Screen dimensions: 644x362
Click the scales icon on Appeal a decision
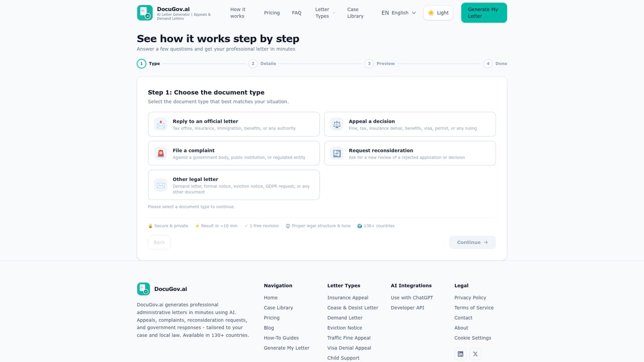(337, 124)
